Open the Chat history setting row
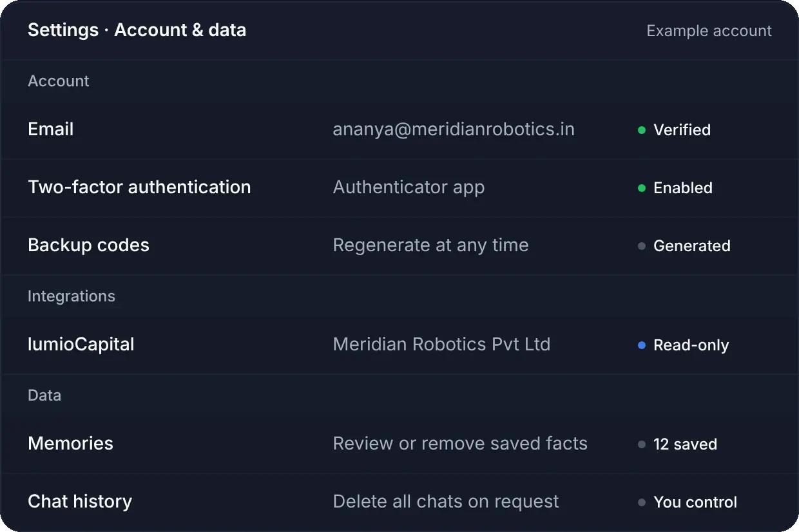This screenshot has height=532, width=799. [400, 502]
